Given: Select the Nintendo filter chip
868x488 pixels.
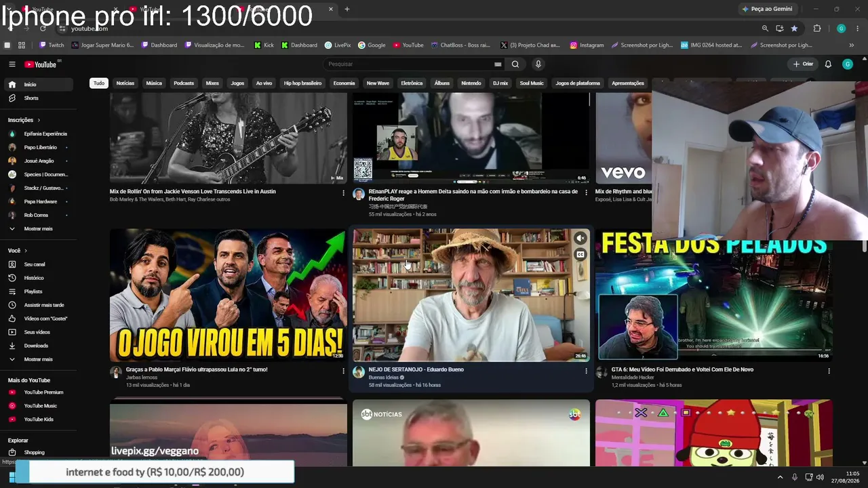Looking at the screenshot, I should pyautogui.click(x=471, y=83).
